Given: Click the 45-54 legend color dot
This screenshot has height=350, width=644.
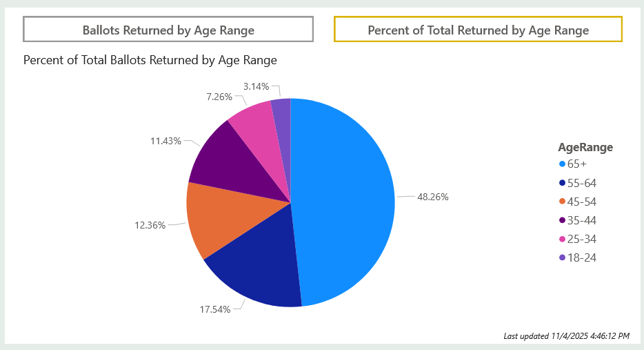Looking at the screenshot, I should (562, 202).
